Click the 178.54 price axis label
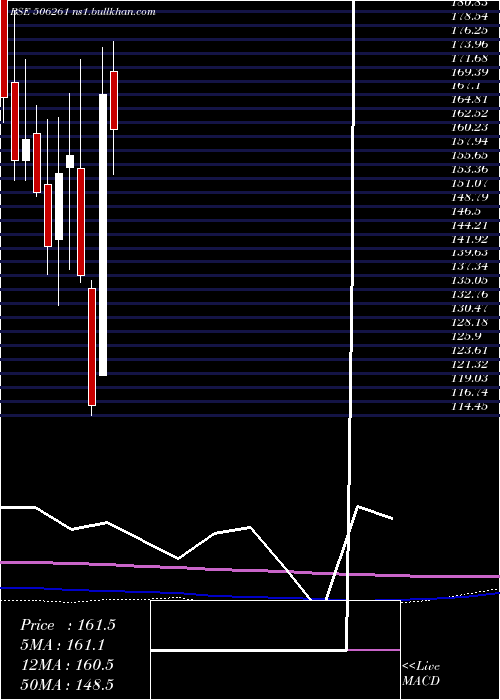Viewport: 500px width, 700px height. tap(470, 17)
